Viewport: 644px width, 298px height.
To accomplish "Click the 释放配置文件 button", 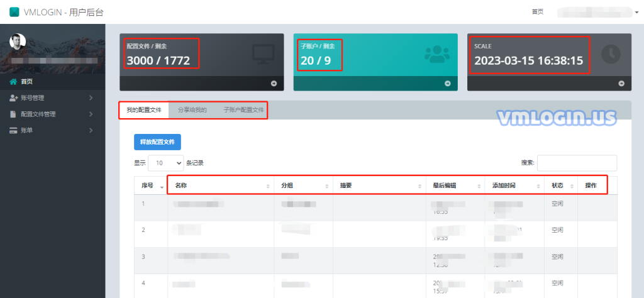I will click(x=157, y=142).
